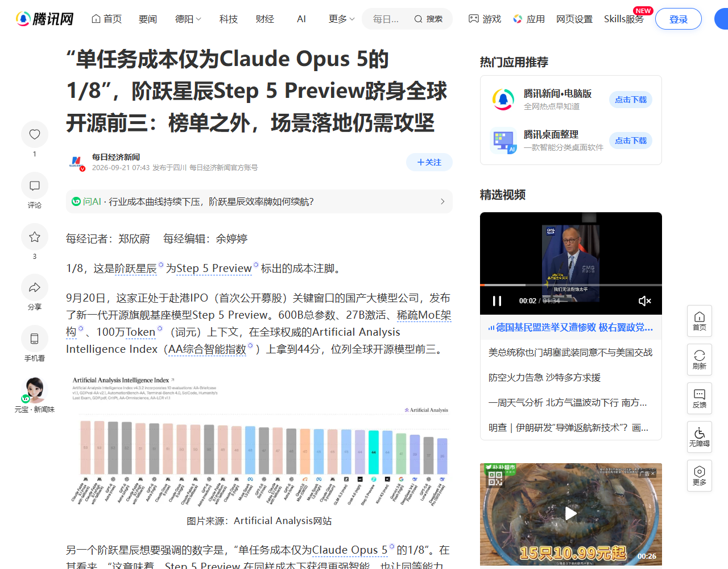Enlarge the Artificial Analysis chart image
Viewport: 728px width, 569px height.
tap(259, 441)
